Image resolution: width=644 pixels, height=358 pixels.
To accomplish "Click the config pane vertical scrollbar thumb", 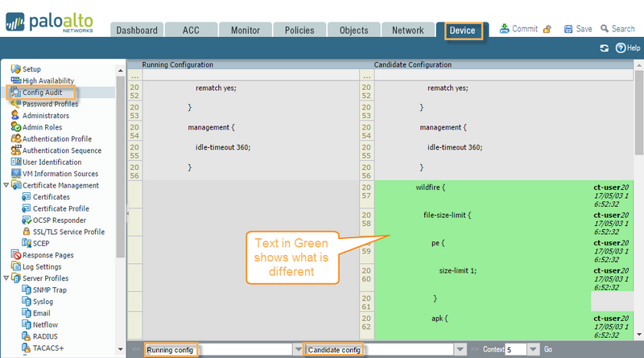I will pos(639,113).
